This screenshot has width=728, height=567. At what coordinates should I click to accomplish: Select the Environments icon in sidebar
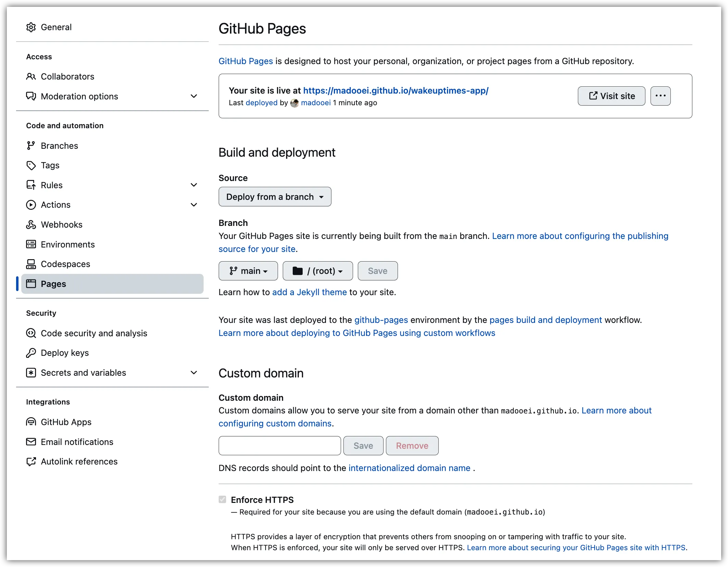click(31, 244)
